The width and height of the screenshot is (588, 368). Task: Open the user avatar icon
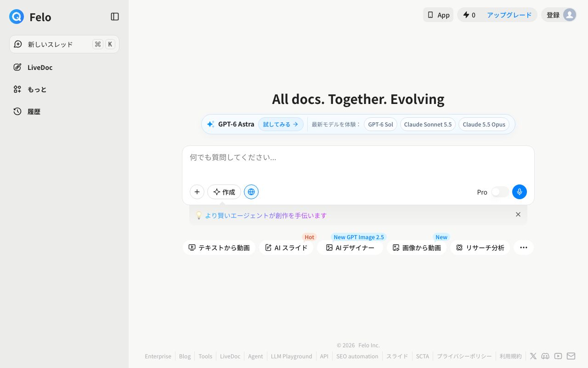click(x=570, y=15)
